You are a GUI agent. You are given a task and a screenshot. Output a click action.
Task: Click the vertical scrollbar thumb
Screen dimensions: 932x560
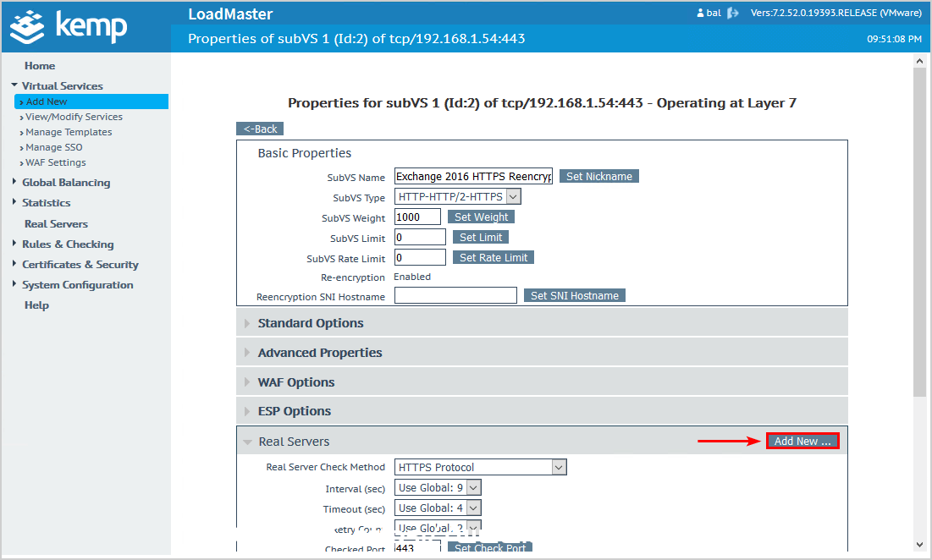(x=919, y=232)
